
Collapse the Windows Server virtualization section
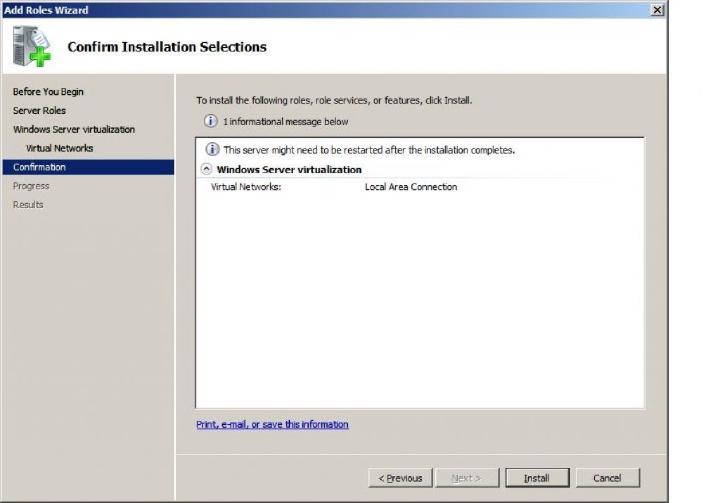(x=207, y=169)
